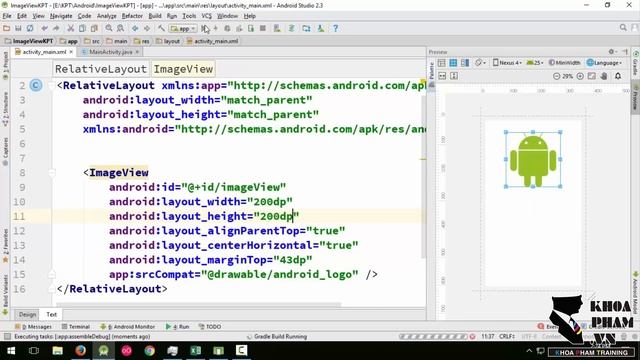
Task: Open Firefox from the Windows taskbar
Action: click(x=80, y=351)
